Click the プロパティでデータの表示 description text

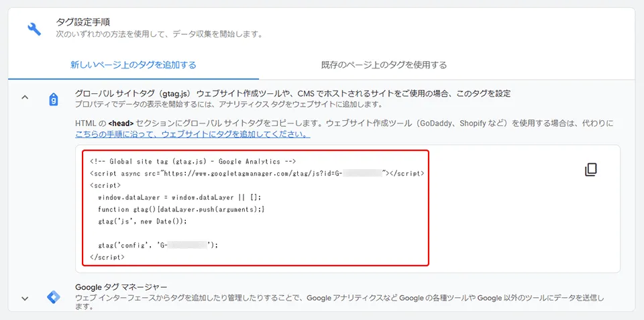[229, 105]
